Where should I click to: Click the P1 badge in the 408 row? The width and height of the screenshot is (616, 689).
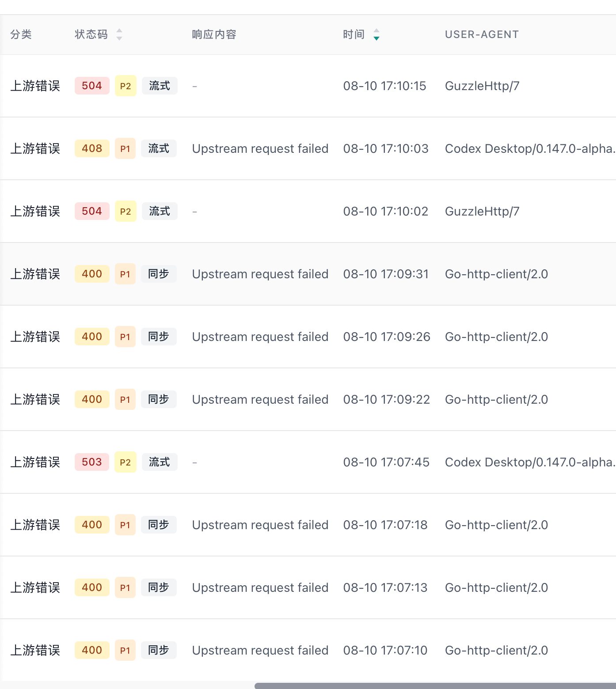click(125, 148)
